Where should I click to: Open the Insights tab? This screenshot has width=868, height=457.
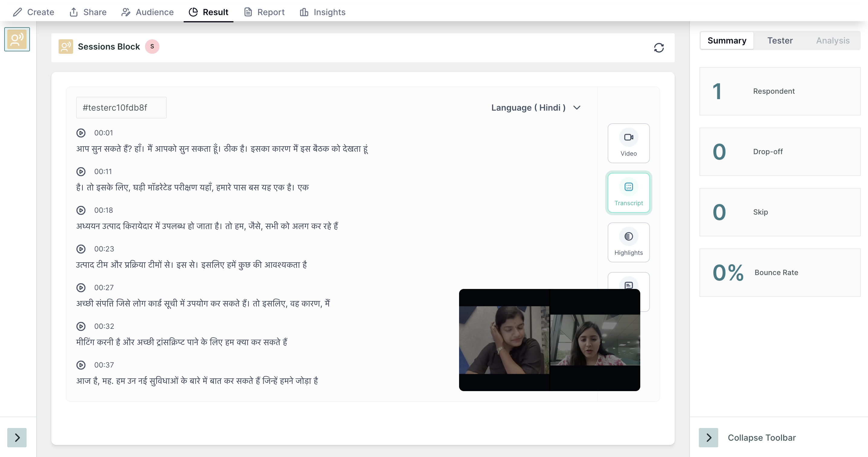323,12
